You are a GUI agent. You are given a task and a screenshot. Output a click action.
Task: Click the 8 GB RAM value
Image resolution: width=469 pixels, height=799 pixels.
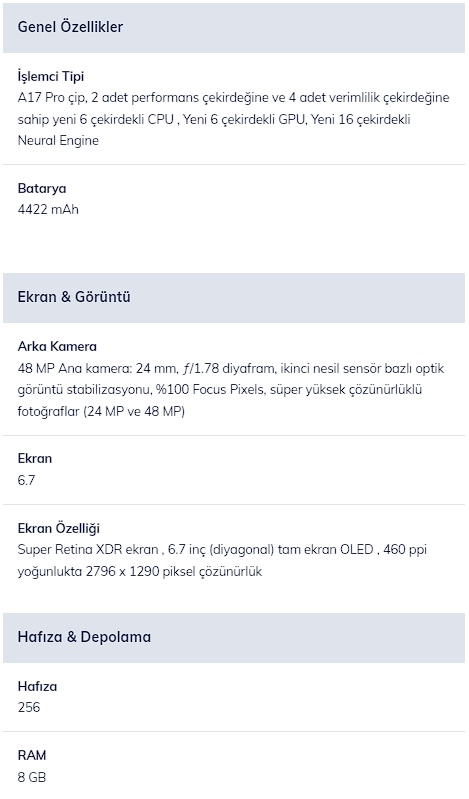point(32,777)
